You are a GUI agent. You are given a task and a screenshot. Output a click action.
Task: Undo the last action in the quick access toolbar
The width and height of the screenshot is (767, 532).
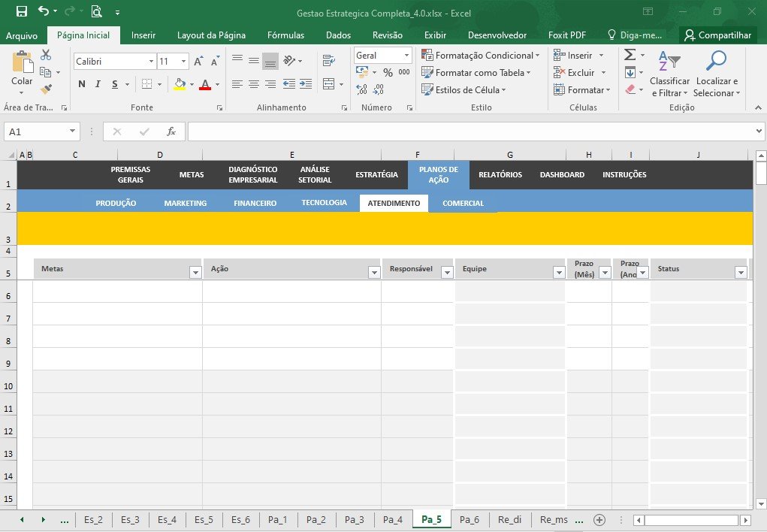[44, 11]
